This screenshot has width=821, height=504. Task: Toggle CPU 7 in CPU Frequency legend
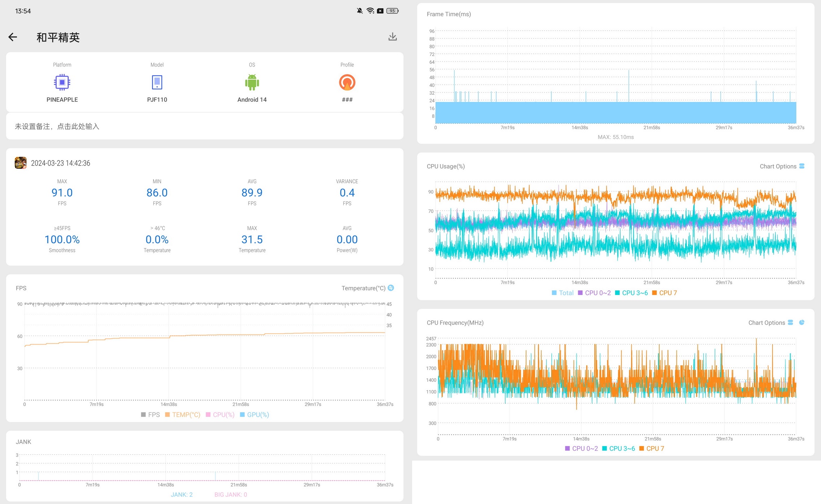652,448
